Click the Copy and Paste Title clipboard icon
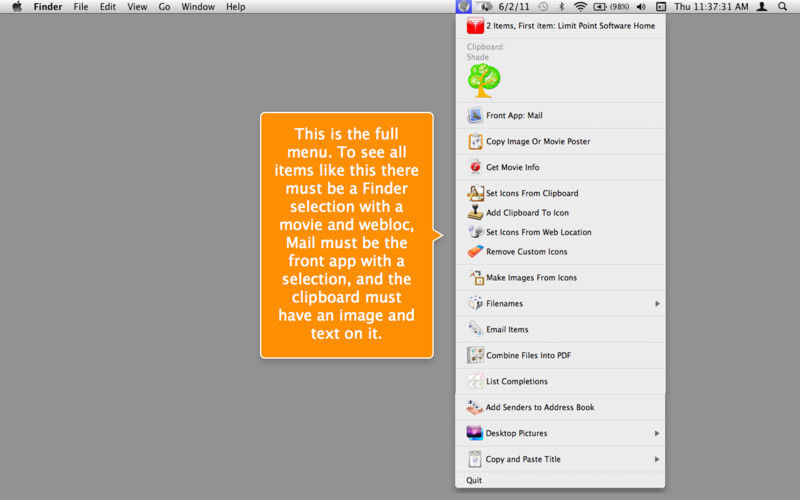The image size is (800, 500). (474, 459)
